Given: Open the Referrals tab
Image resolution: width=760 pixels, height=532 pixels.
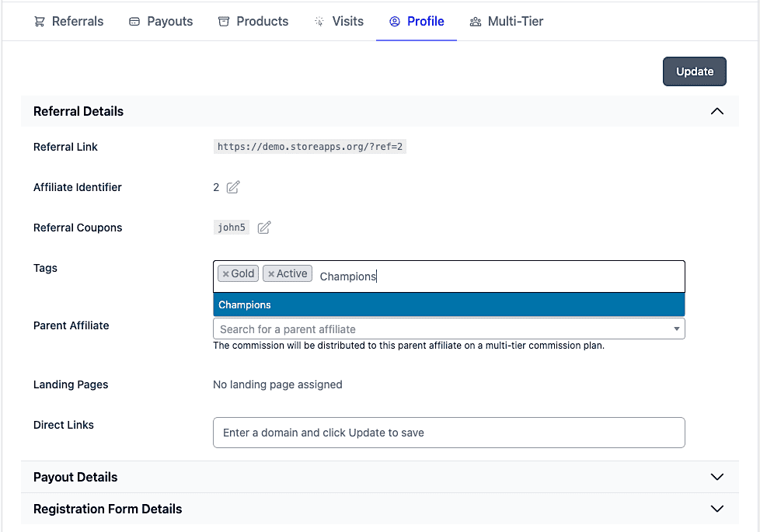Looking at the screenshot, I should click(68, 21).
